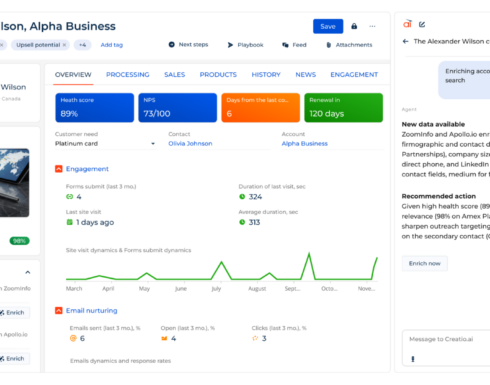The image size is (490, 385).
Task: Click the Duration of last visit clock icon
Action: (242, 197)
